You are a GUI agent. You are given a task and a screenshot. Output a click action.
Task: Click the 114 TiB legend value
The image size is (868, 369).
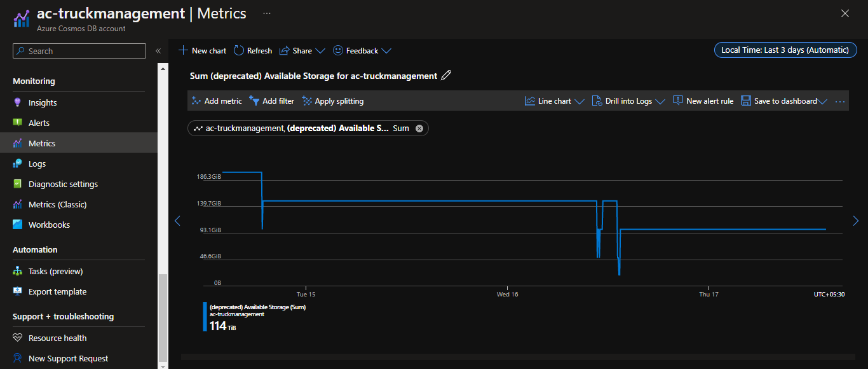pos(222,326)
